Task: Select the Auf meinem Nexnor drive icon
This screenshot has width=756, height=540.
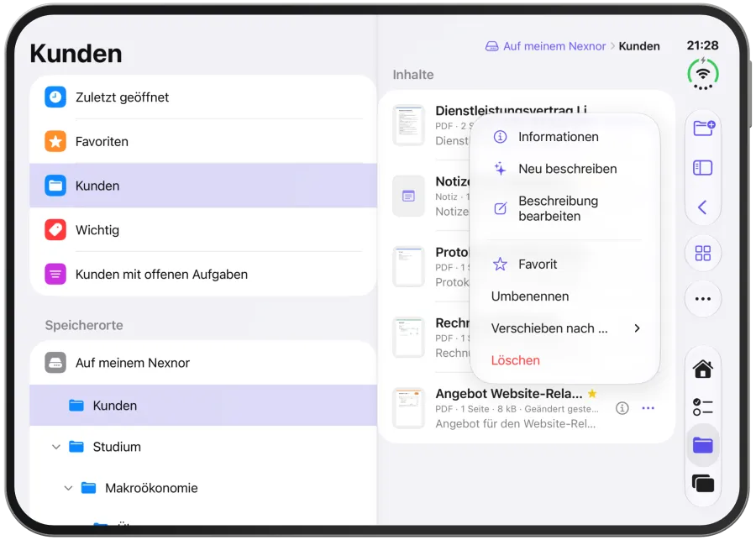Action: point(55,363)
